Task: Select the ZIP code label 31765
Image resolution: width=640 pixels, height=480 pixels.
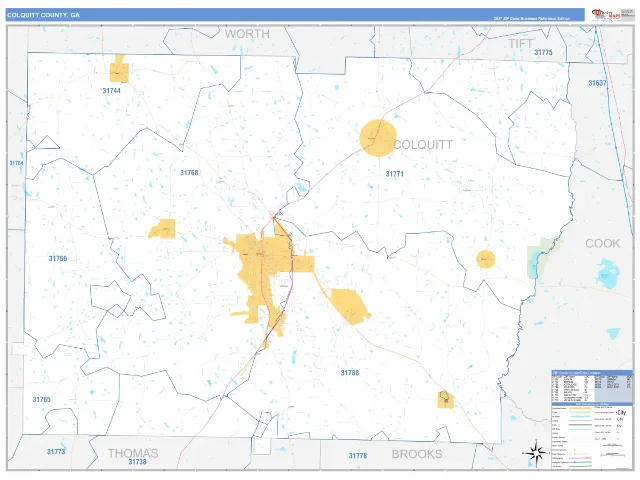Action: (42, 399)
